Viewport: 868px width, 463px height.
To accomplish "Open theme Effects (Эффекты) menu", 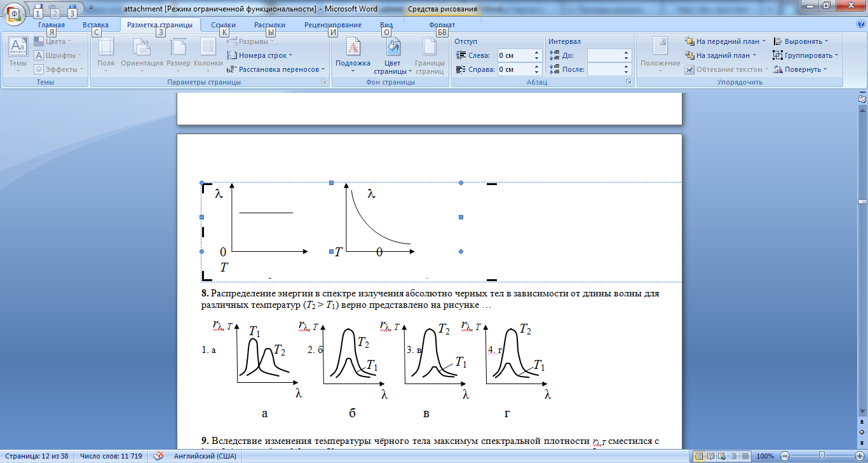I will click(58, 69).
